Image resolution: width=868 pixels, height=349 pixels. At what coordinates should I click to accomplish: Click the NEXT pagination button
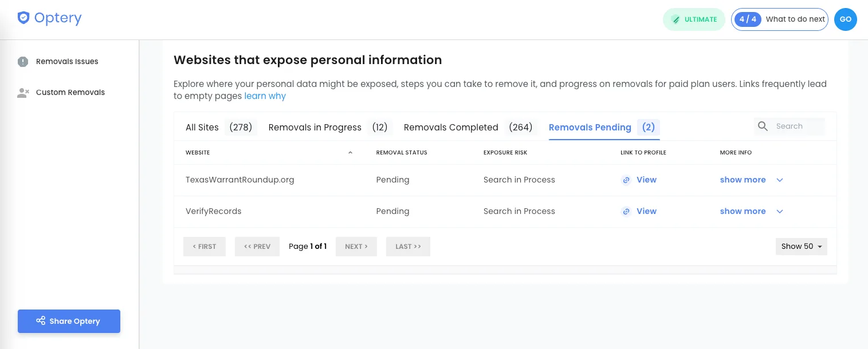tap(356, 247)
